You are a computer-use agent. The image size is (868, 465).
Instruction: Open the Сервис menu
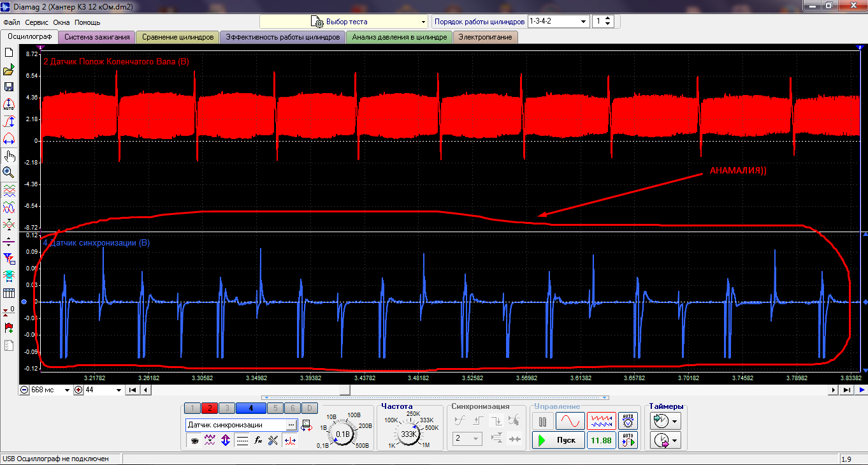pyautogui.click(x=37, y=22)
